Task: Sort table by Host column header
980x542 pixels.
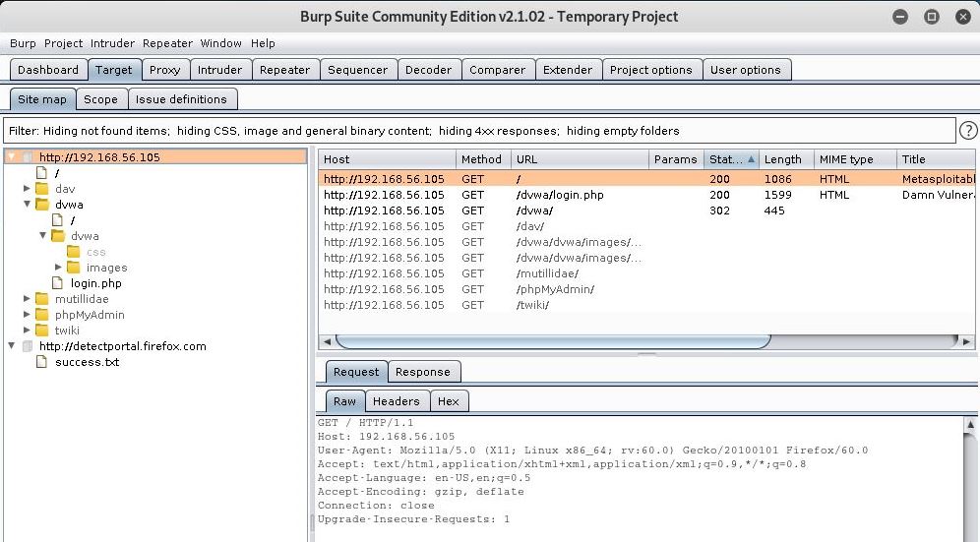Action: (x=387, y=159)
